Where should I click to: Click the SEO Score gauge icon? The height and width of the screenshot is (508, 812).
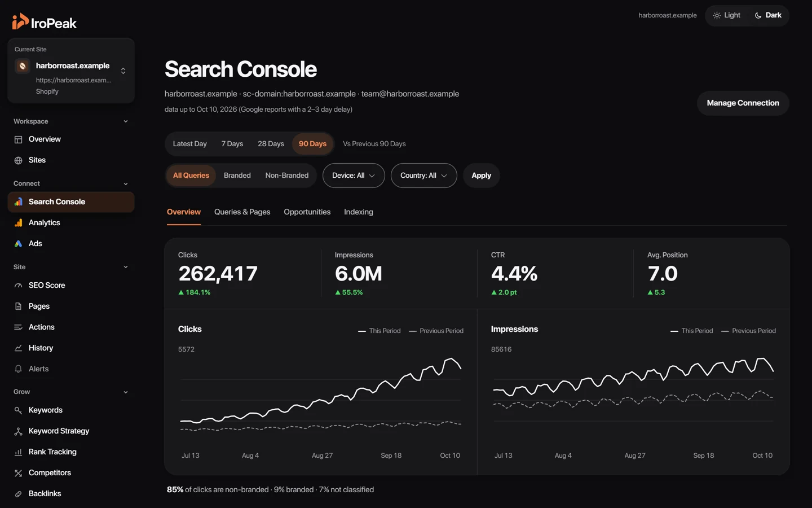[x=18, y=286]
